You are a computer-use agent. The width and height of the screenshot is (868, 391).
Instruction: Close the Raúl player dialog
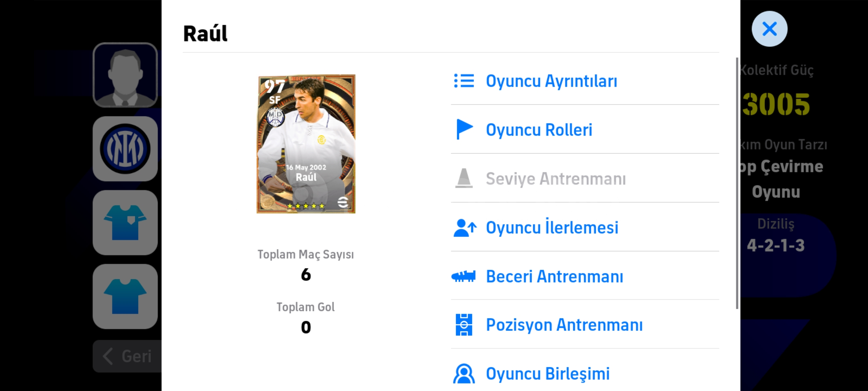point(769,29)
